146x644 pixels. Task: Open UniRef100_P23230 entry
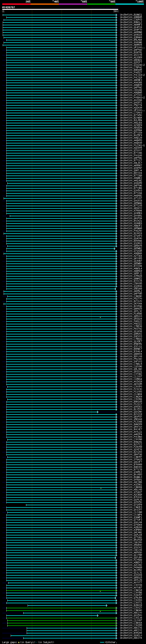pos(131,389)
